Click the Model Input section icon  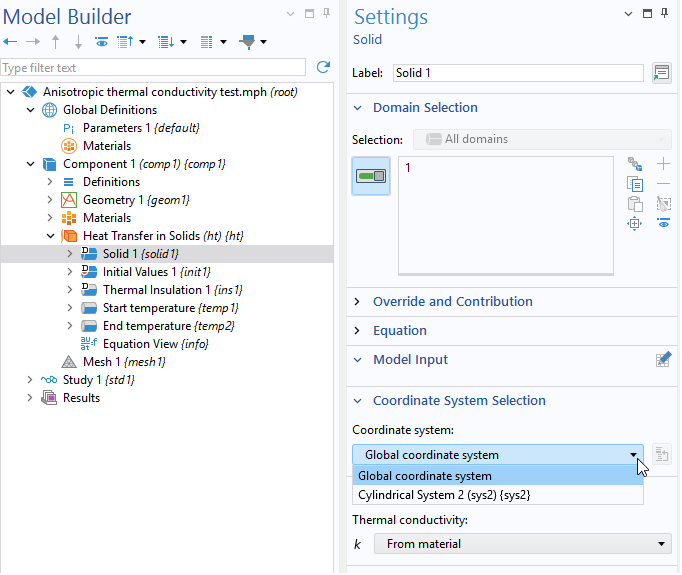(663, 360)
